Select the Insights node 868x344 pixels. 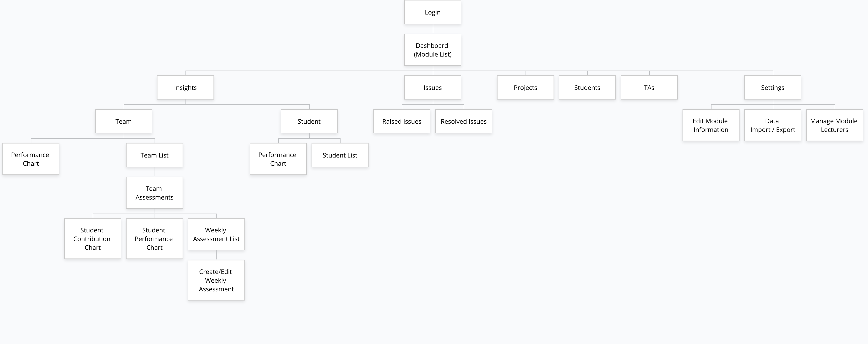pos(185,88)
